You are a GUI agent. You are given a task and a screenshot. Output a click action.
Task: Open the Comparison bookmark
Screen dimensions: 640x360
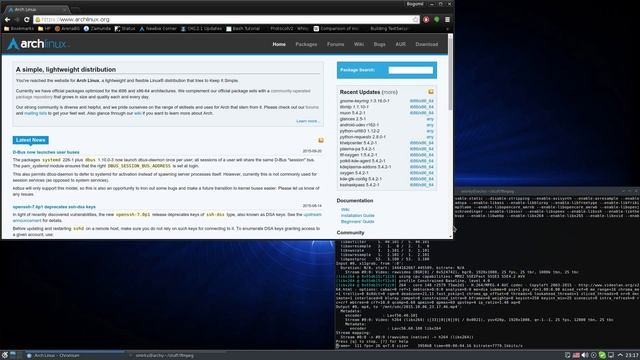click(x=336, y=29)
